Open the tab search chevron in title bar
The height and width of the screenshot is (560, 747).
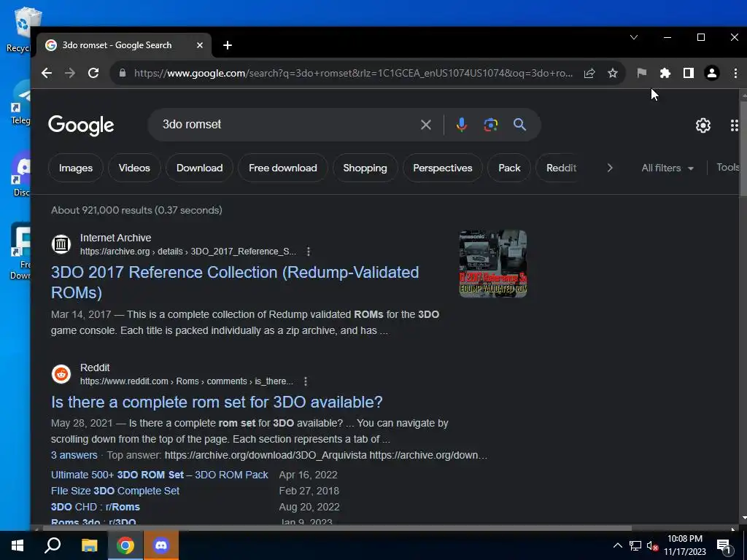634,37
